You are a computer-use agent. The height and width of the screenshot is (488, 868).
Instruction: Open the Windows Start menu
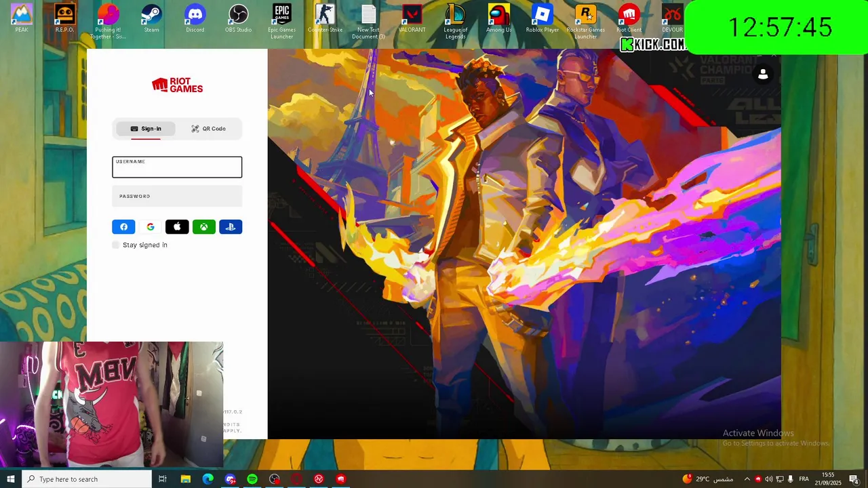[11, 479]
